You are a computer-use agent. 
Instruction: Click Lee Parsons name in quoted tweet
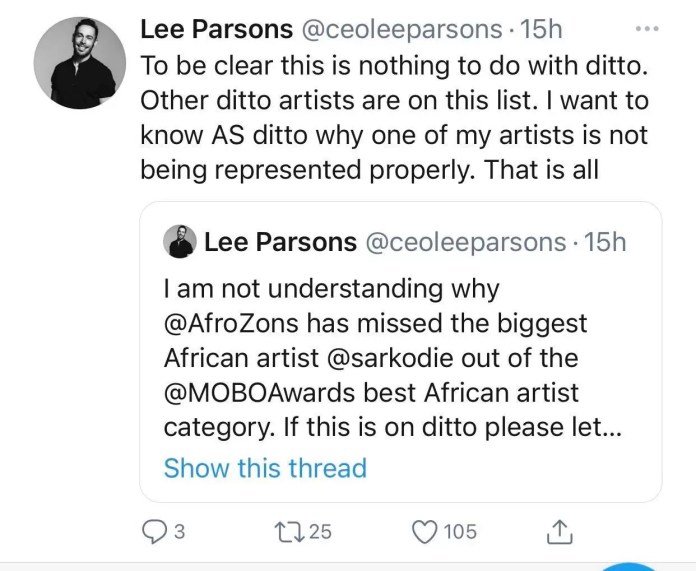(280, 242)
